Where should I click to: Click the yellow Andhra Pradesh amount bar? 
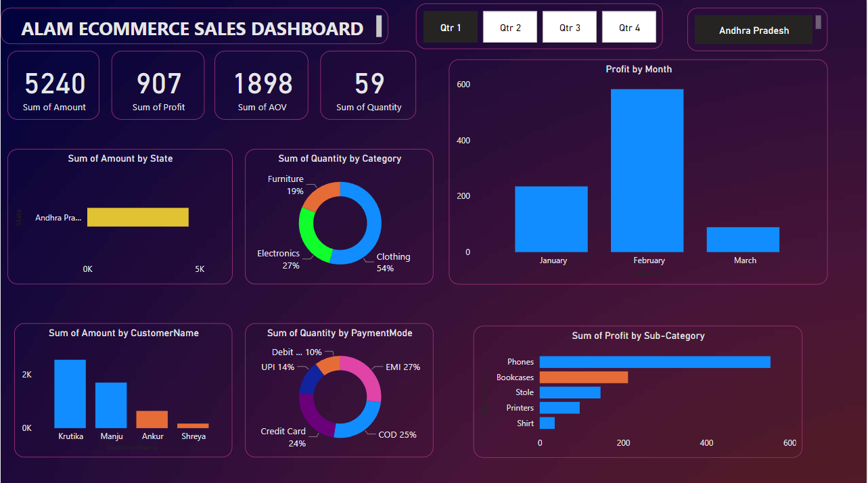pyautogui.click(x=137, y=217)
